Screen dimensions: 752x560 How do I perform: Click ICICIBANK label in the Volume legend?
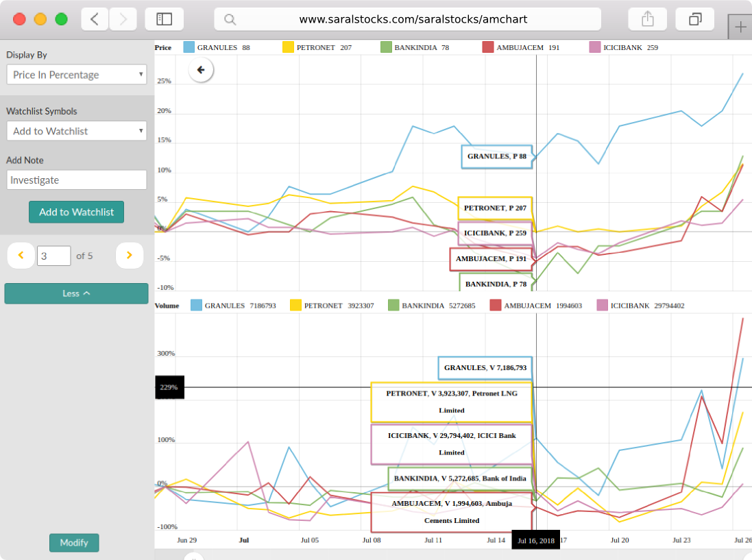coord(630,306)
